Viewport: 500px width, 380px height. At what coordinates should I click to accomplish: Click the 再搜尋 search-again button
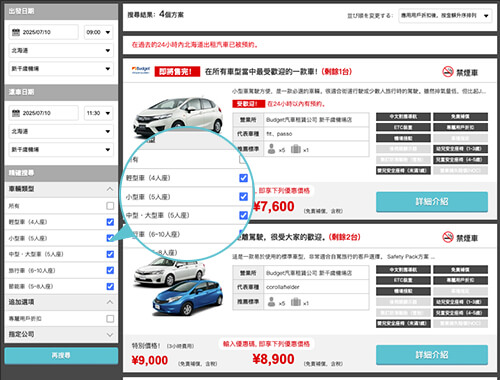point(61,356)
